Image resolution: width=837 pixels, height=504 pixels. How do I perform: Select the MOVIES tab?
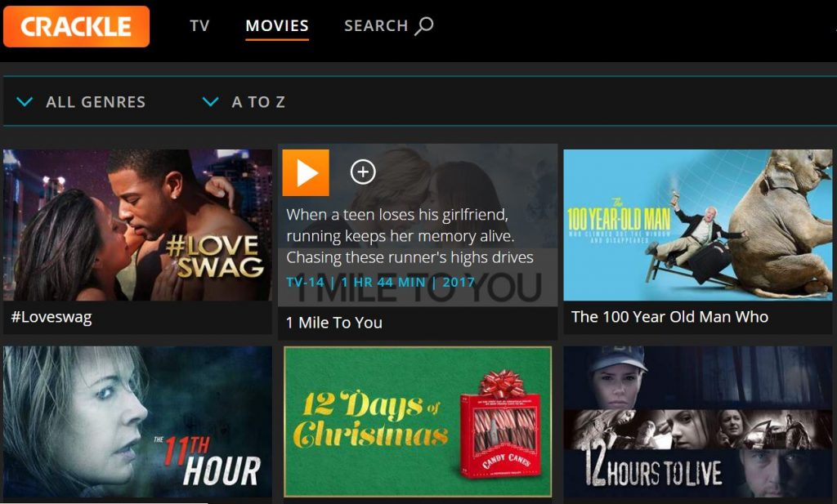(x=277, y=25)
